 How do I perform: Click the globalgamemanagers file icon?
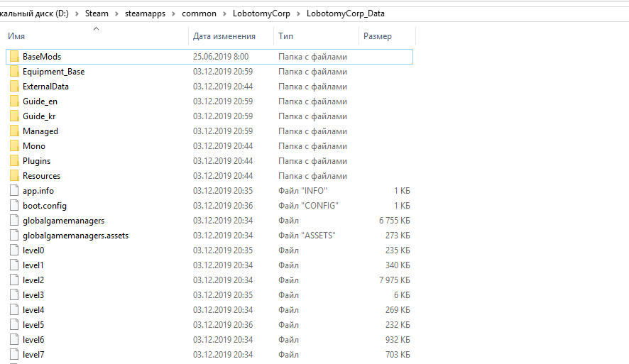coord(14,220)
